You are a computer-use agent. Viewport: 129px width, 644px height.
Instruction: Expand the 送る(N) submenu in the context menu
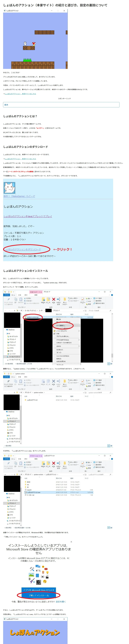[79, 346]
